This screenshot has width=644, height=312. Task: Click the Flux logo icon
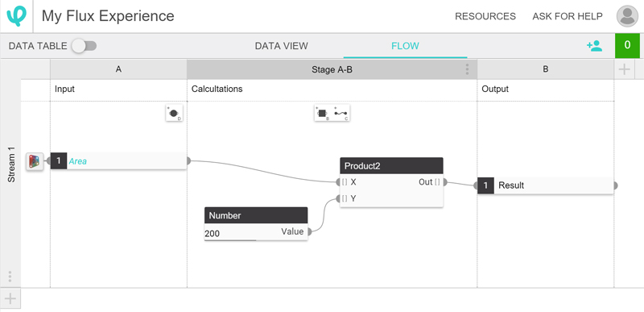point(16,16)
